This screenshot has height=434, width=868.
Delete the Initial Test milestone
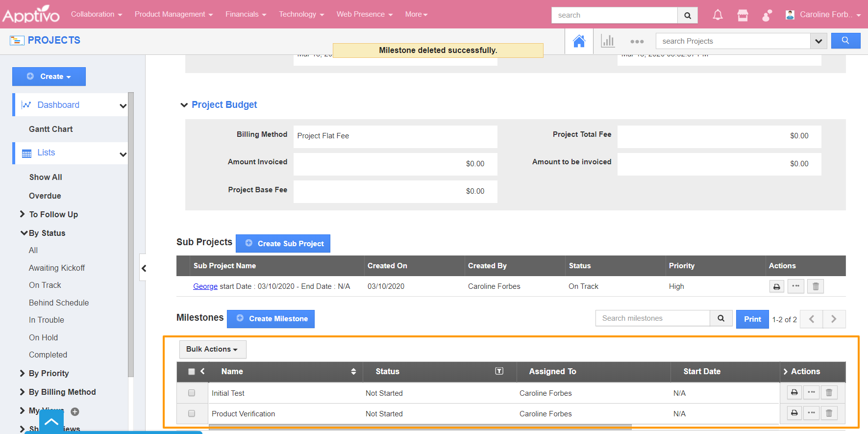click(829, 392)
